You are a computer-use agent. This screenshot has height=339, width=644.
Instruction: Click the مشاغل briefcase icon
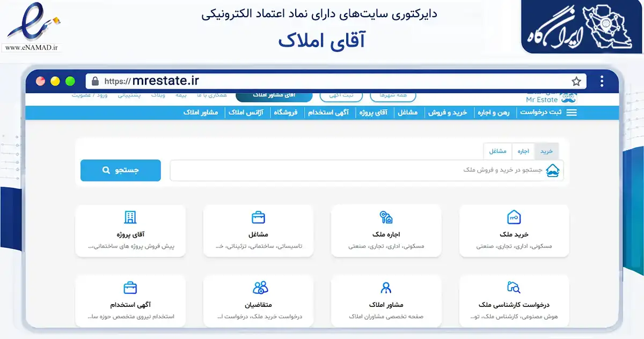pos(259,217)
